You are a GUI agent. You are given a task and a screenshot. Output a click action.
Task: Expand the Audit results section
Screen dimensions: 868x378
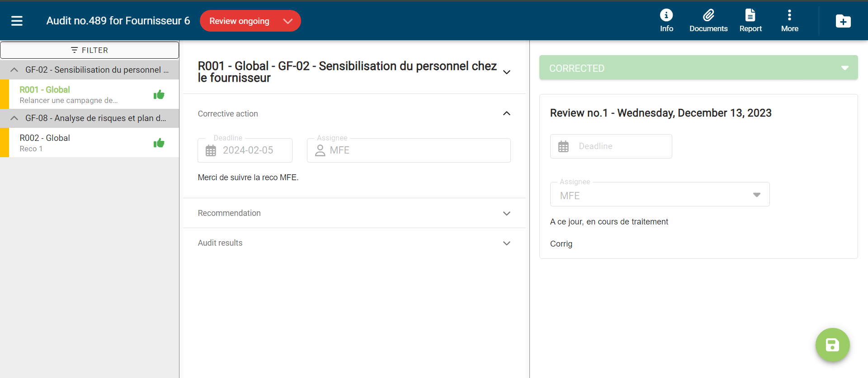tap(506, 243)
